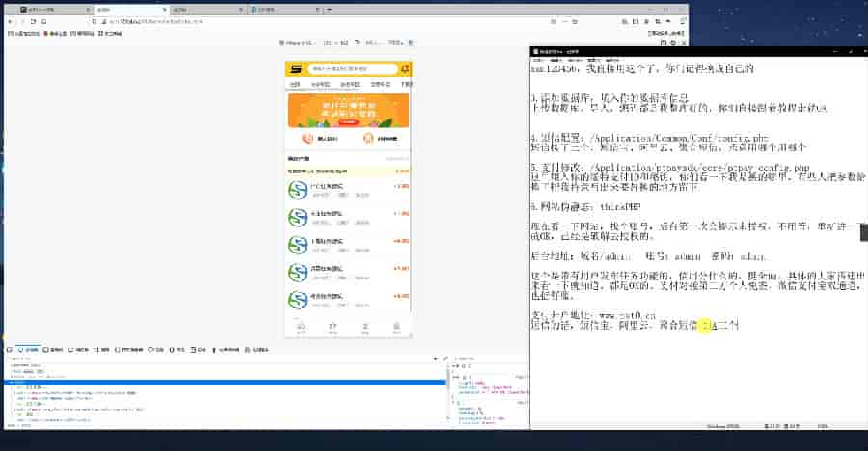Viewport: 868px width, 451px height.
Task: Click the search field in the yellow app header
Action: (351, 69)
